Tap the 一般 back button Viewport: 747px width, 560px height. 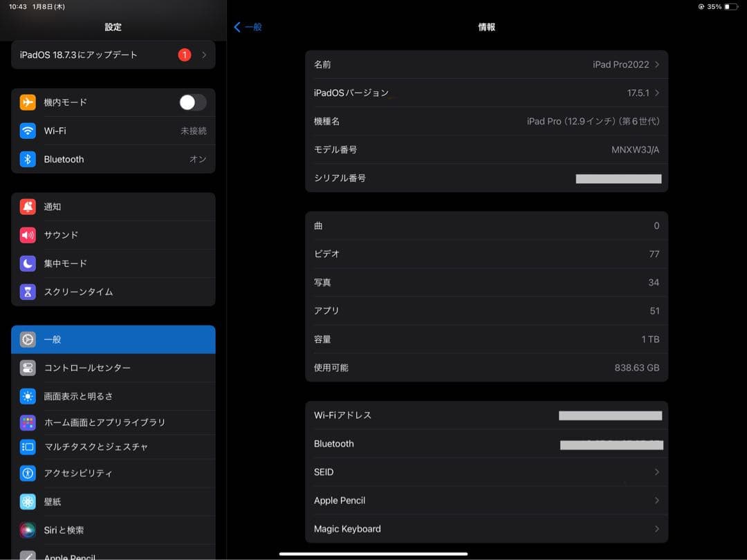tap(248, 26)
